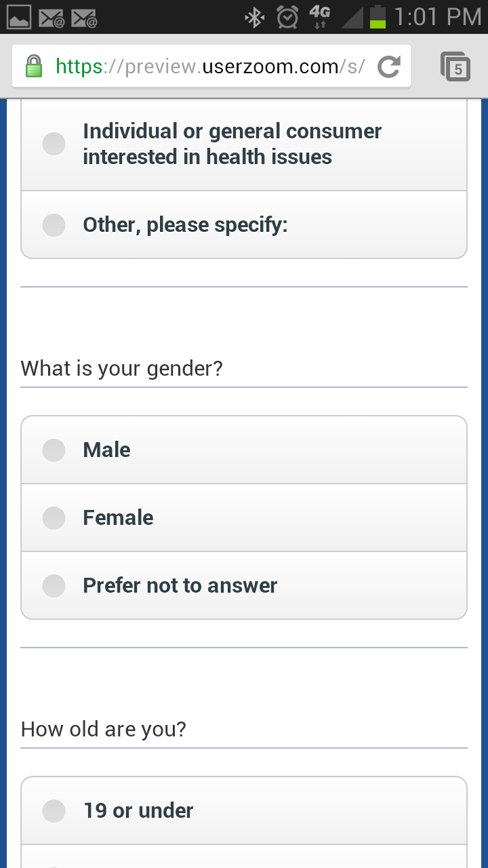Select the Female radio option

coord(54,517)
